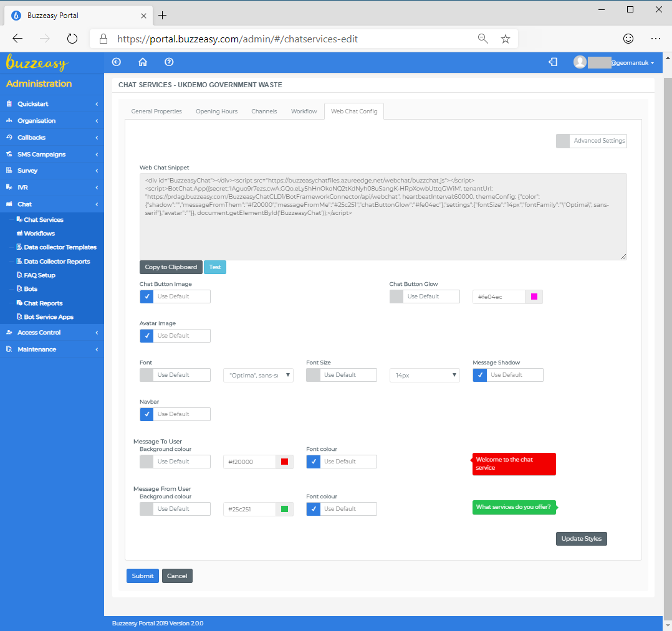Open the browser zoom magnifier icon
The width and height of the screenshot is (672, 631).
click(483, 39)
